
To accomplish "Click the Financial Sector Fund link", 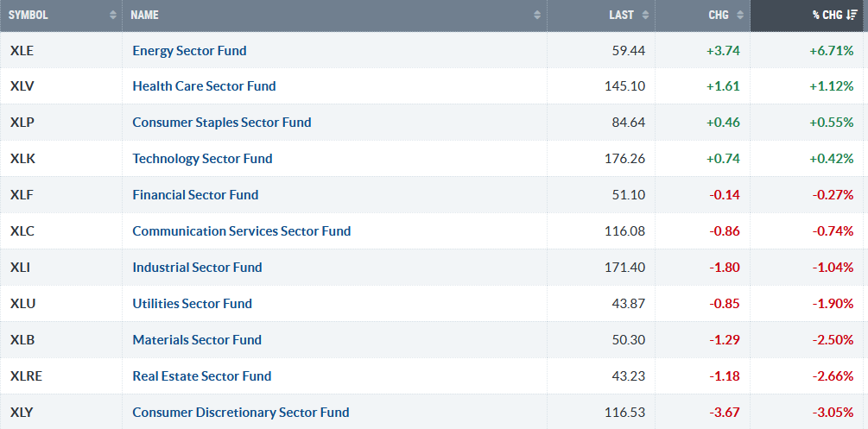I will pos(195,194).
